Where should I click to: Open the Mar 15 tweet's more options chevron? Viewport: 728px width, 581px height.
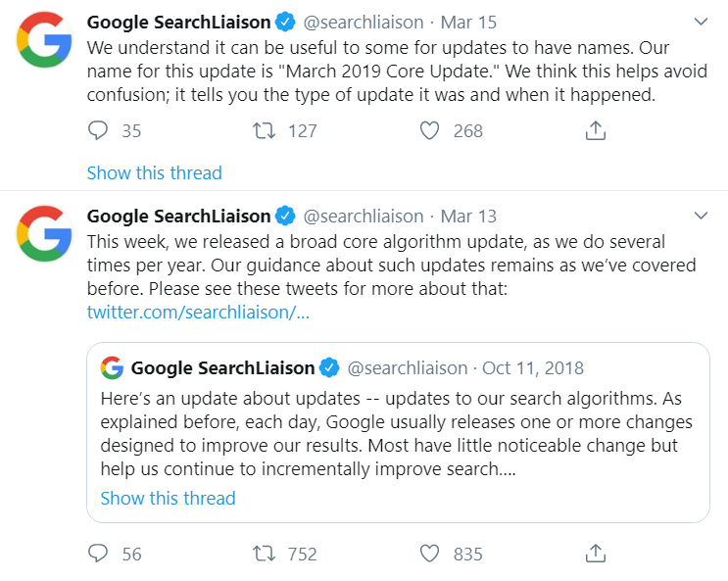point(701,22)
